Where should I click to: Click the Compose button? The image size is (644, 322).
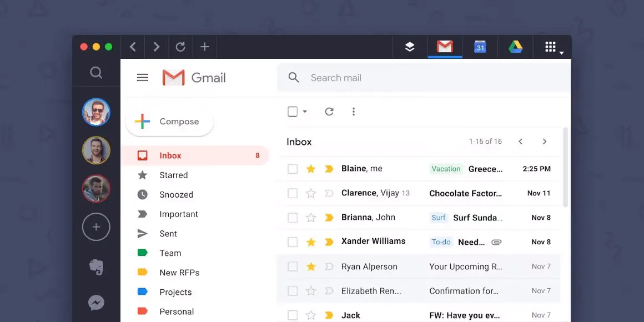click(x=170, y=122)
